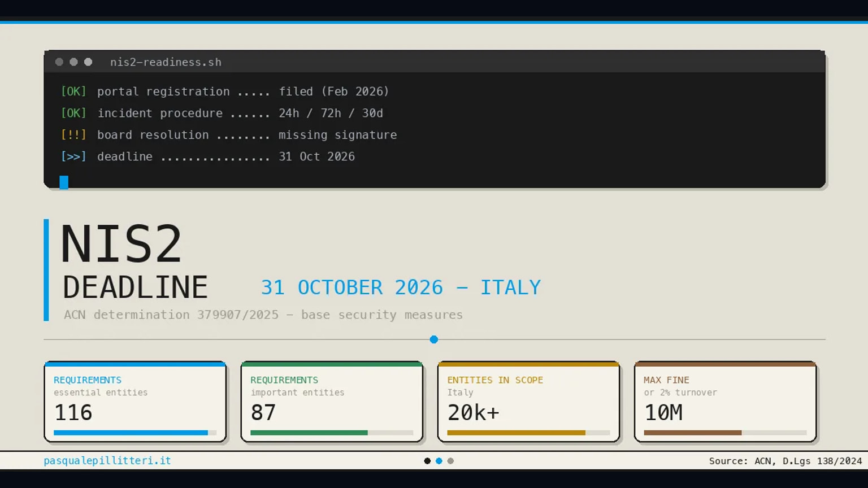
Task: Click the 116 value in essential entities
Action: point(73,413)
